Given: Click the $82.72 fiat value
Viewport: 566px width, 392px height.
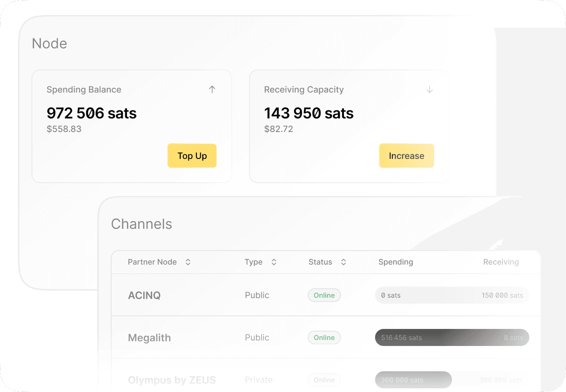Looking at the screenshot, I should pyautogui.click(x=279, y=129).
